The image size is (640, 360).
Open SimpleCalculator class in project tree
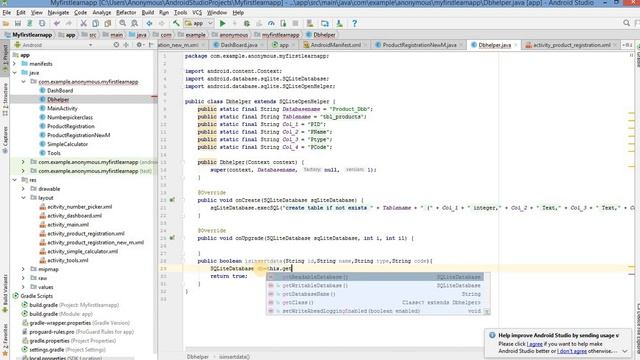pyautogui.click(x=67, y=144)
